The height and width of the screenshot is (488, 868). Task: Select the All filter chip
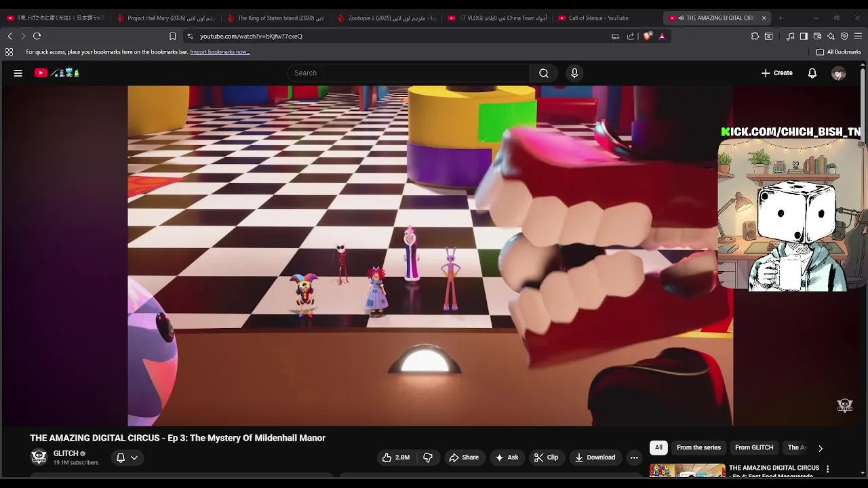click(x=658, y=448)
